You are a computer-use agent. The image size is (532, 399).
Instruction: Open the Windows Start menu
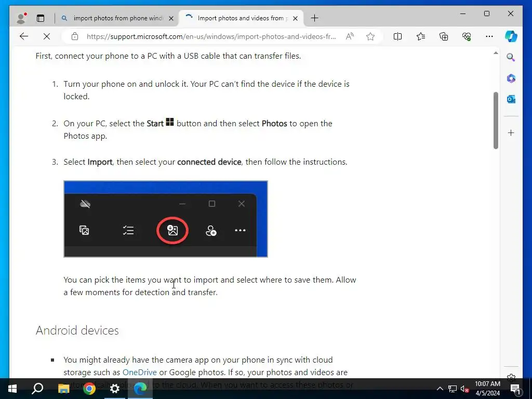tap(12, 389)
